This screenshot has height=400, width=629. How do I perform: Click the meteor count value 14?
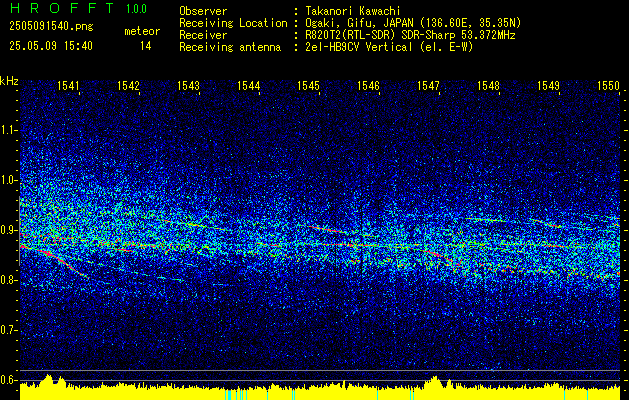[146, 46]
